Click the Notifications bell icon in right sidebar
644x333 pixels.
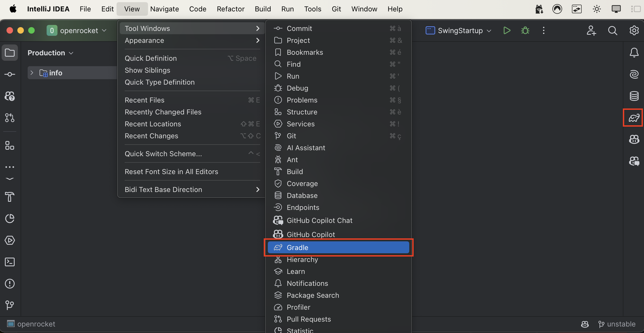click(634, 52)
